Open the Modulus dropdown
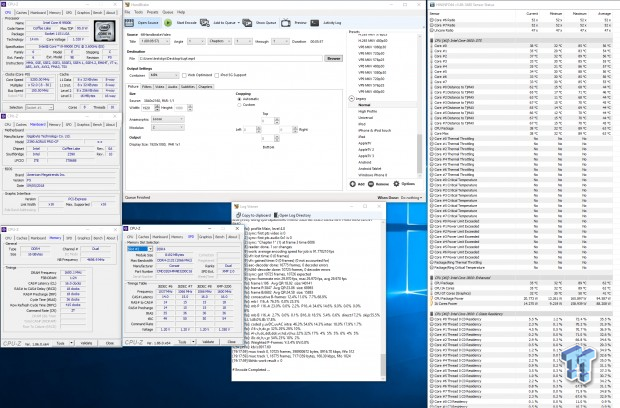Viewport: 620px width, 408px height. 168,128
